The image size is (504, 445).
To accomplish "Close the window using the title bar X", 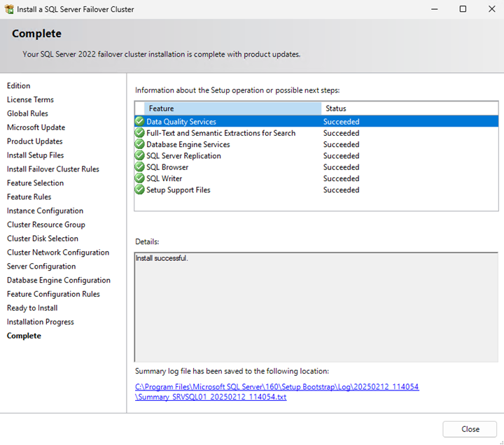I will pyautogui.click(x=491, y=9).
